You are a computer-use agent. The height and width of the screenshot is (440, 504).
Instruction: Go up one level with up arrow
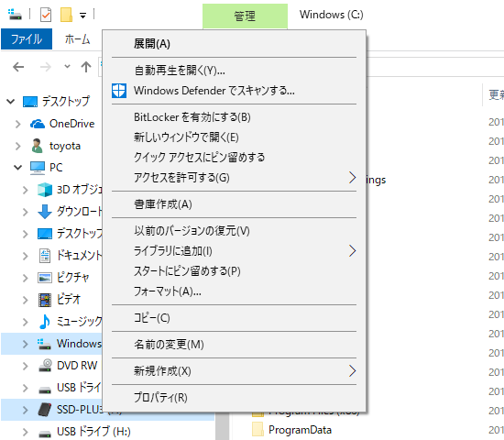pyautogui.click(x=86, y=67)
